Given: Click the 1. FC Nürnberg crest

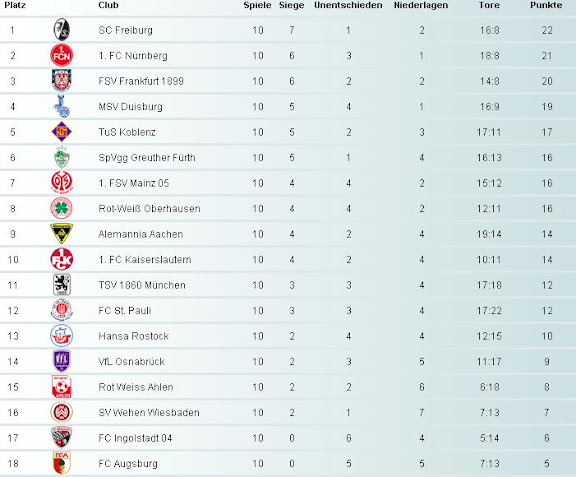Looking at the screenshot, I should pyautogui.click(x=61, y=55).
